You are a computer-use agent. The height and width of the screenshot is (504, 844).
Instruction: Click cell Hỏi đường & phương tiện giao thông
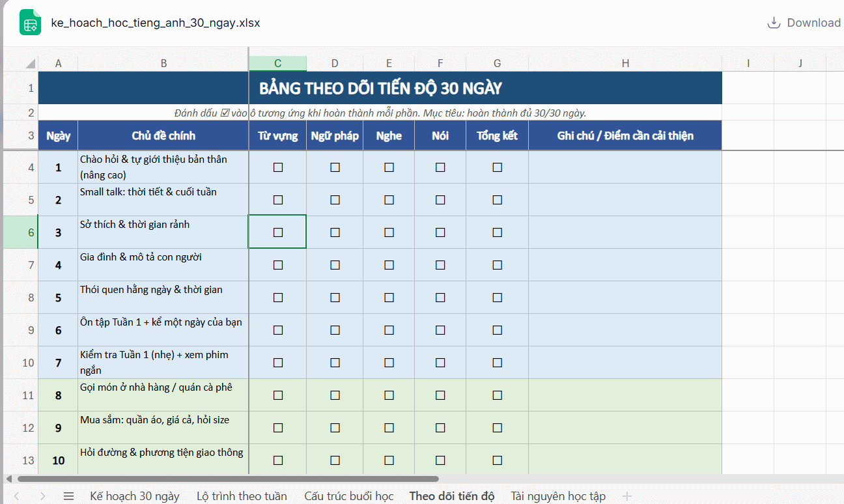click(x=163, y=460)
